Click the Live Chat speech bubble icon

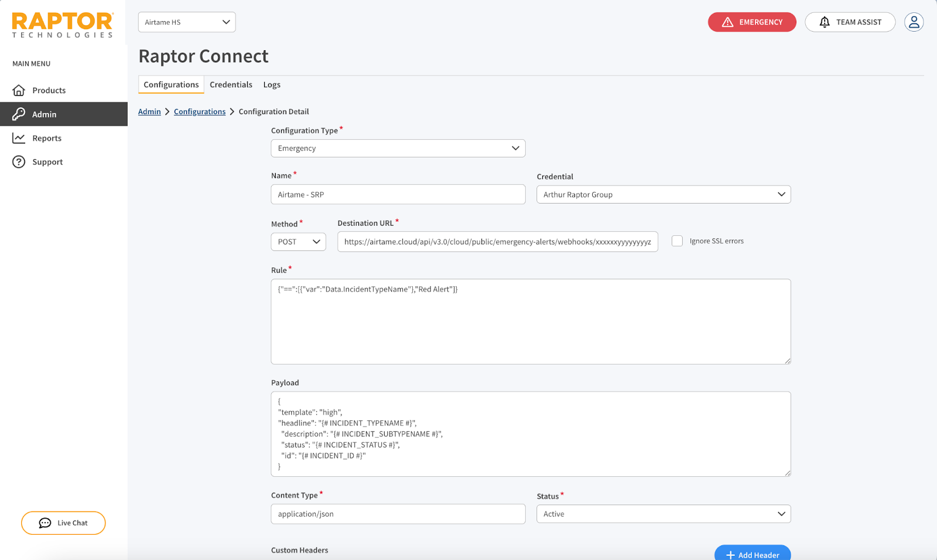[45, 523]
